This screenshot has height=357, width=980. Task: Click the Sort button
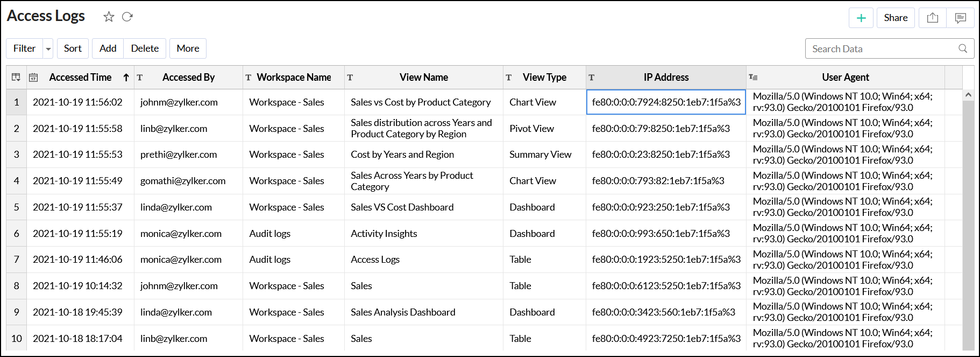point(73,48)
